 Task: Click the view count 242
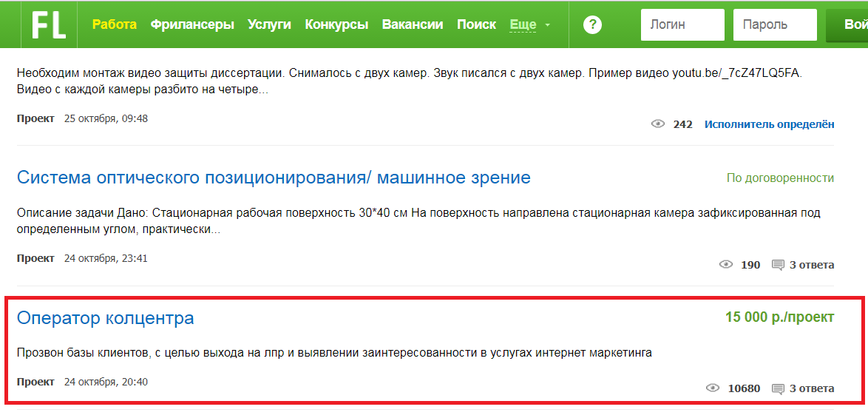pos(682,124)
